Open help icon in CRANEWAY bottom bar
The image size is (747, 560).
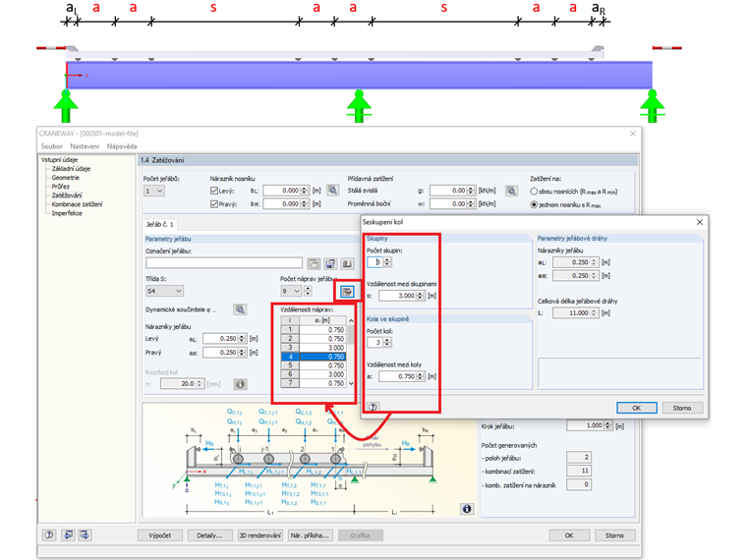pyautogui.click(x=49, y=534)
